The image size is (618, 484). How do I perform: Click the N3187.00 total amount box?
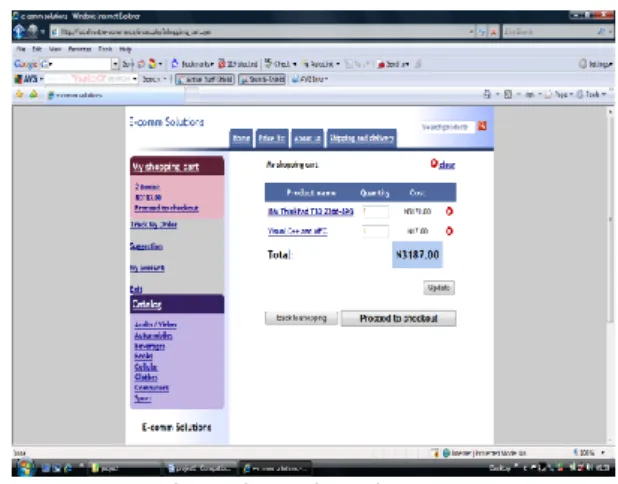[417, 255]
